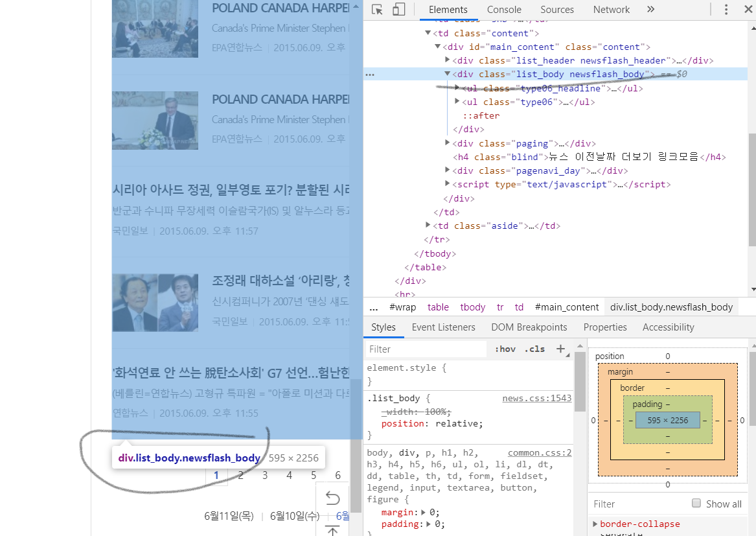Click the #main_content breadcrumb
This screenshot has height=536, width=756.
(x=567, y=307)
